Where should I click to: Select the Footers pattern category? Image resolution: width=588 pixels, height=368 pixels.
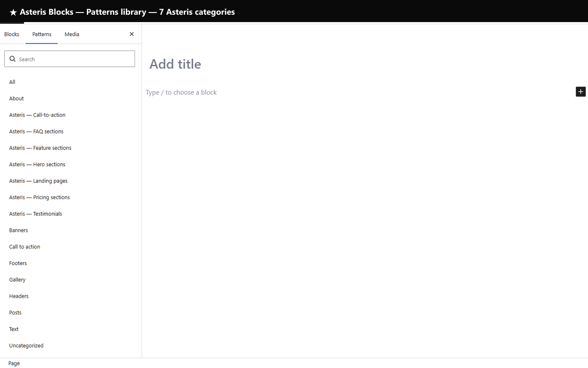[71, 263]
